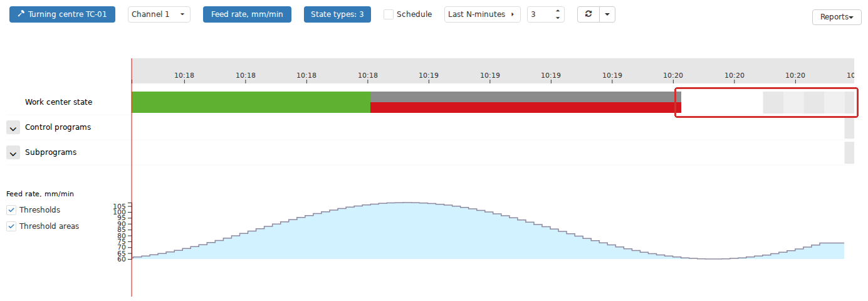
Task: Open the Last N-minutes period menu
Action: (x=483, y=14)
